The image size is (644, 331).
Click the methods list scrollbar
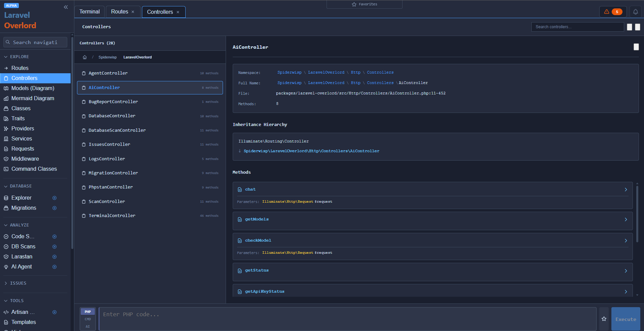[637, 213]
